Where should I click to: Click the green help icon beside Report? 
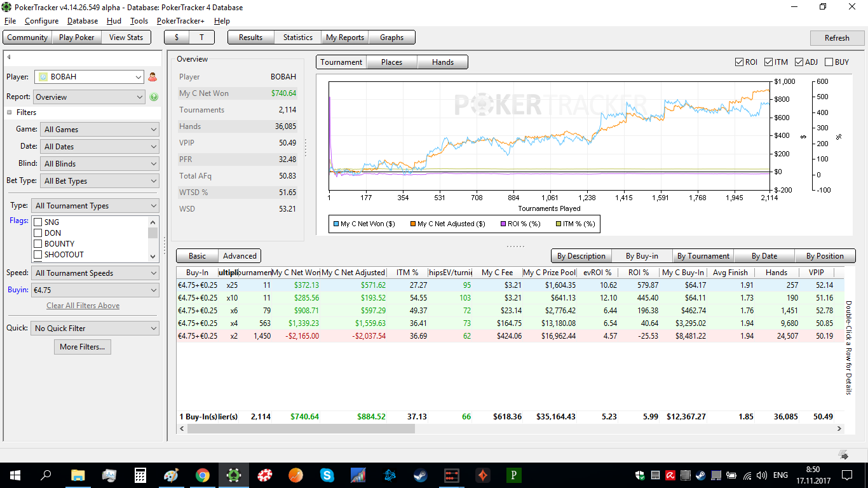[x=154, y=97]
